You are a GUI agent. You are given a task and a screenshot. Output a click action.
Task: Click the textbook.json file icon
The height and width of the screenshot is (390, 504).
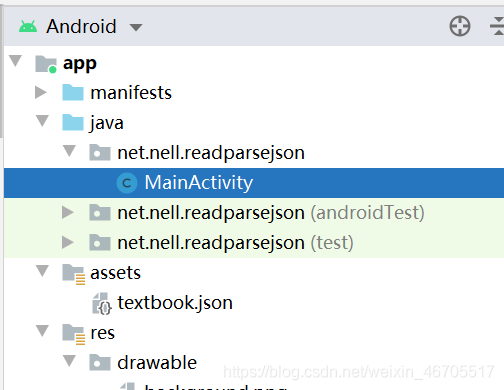point(102,303)
